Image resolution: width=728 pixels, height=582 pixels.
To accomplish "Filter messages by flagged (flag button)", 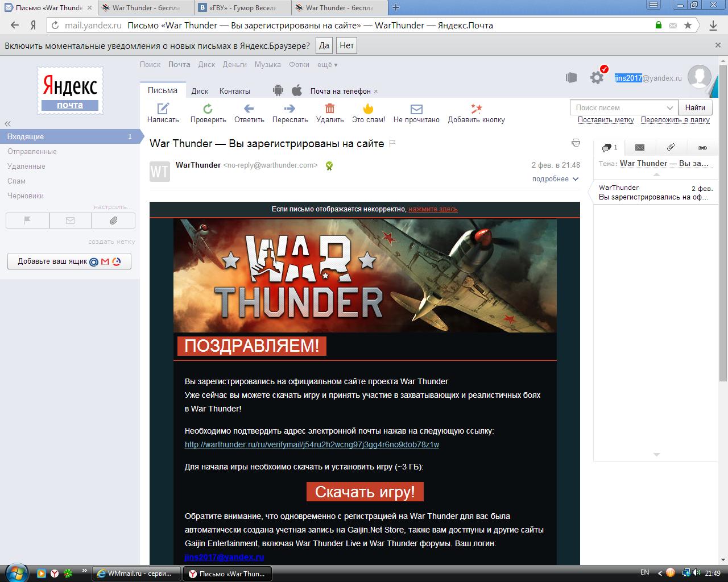I will pyautogui.click(x=27, y=221).
